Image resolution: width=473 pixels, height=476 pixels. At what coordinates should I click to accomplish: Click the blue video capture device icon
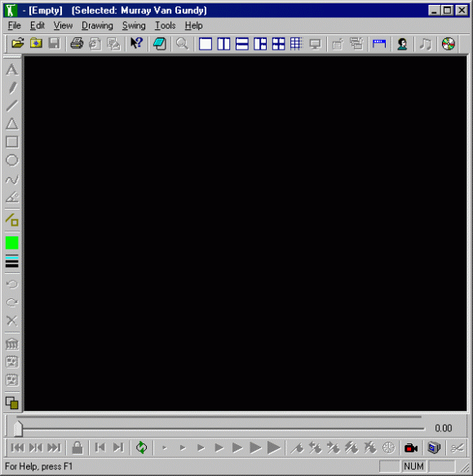tap(434, 447)
